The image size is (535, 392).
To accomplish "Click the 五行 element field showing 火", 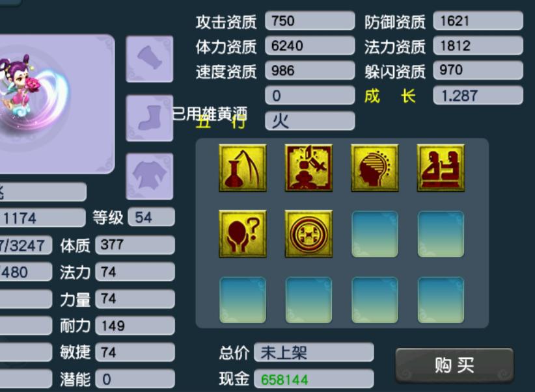I will click(x=310, y=121).
